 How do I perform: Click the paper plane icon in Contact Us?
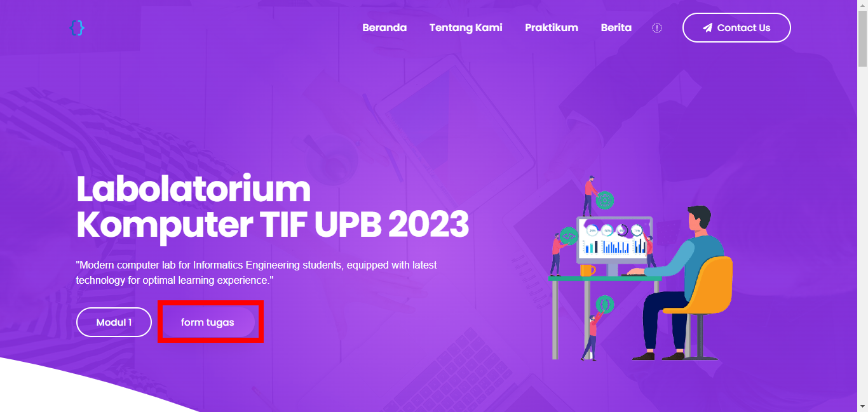click(707, 28)
